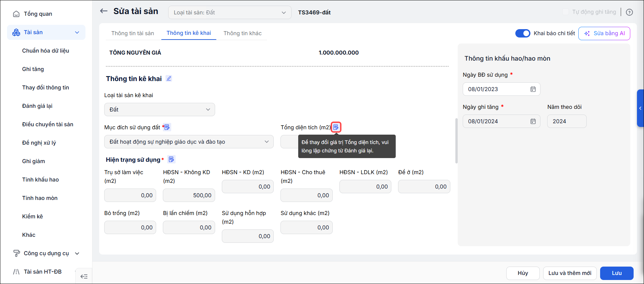Image resolution: width=644 pixels, height=284 pixels.
Task: Go to Thay đổi thông tin
Action: [46, 87]
